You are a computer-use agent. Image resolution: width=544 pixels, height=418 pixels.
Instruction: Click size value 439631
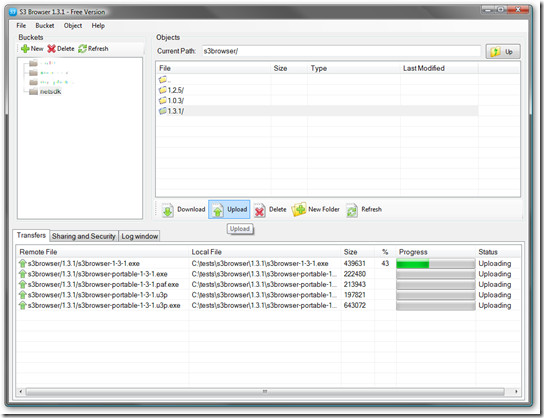click(354, 264)
